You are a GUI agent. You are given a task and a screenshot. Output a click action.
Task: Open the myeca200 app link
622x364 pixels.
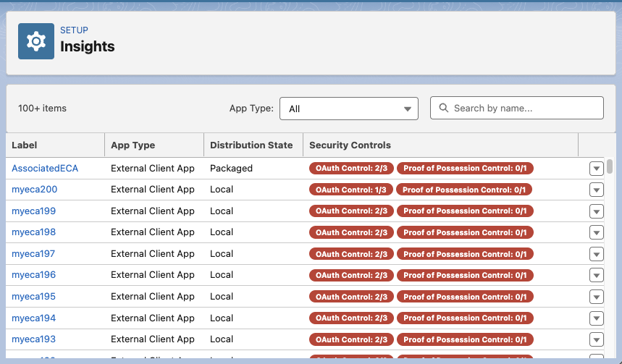point(35,190)
